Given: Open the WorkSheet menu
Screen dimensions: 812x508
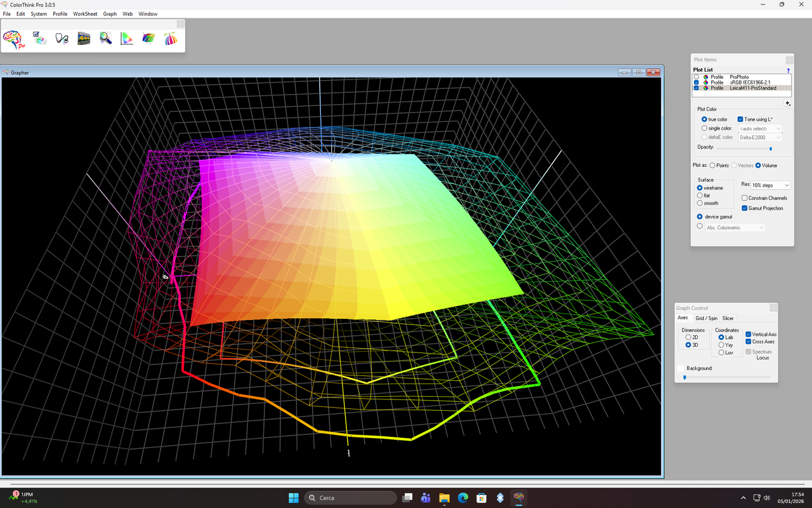Looking at the screenshot, I should [x=85, y=13].
